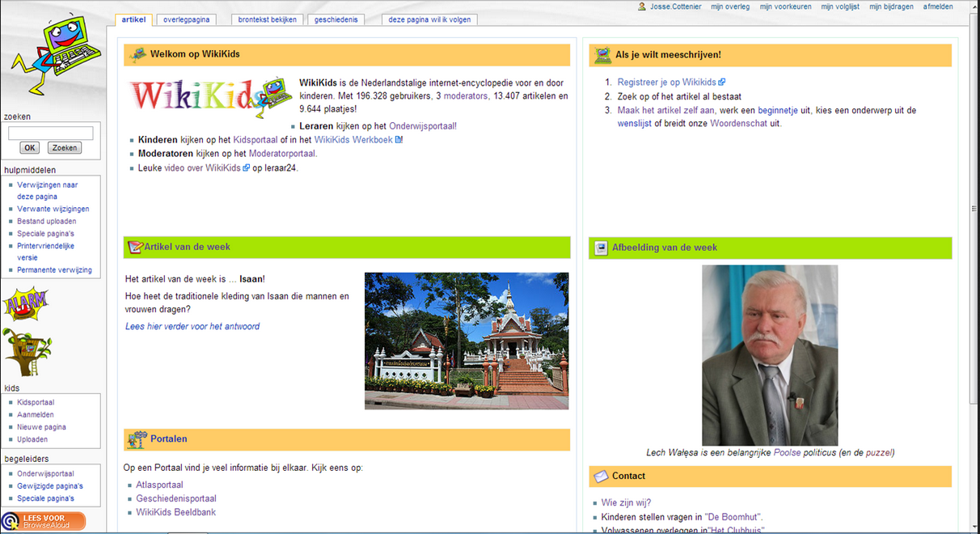The width and height of the screenshot is (980, 534).
Task: Click 'Lees hier verder voor het antwoord'
Action: click(x=192, y=327)
